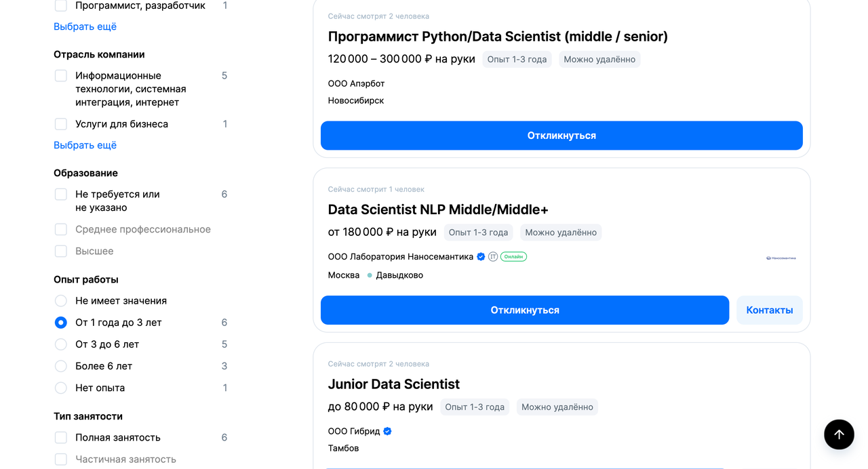The width and height of the screenshot is (868, 469).
Task: Tick the Услуги для бизнеса checkbox
Action: click(x=61, y=124)
